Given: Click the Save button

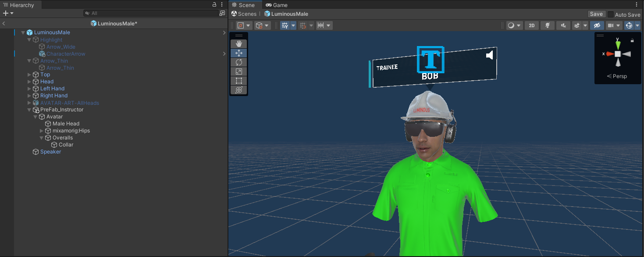Looking at the screenshot, I should coord(596,14).
